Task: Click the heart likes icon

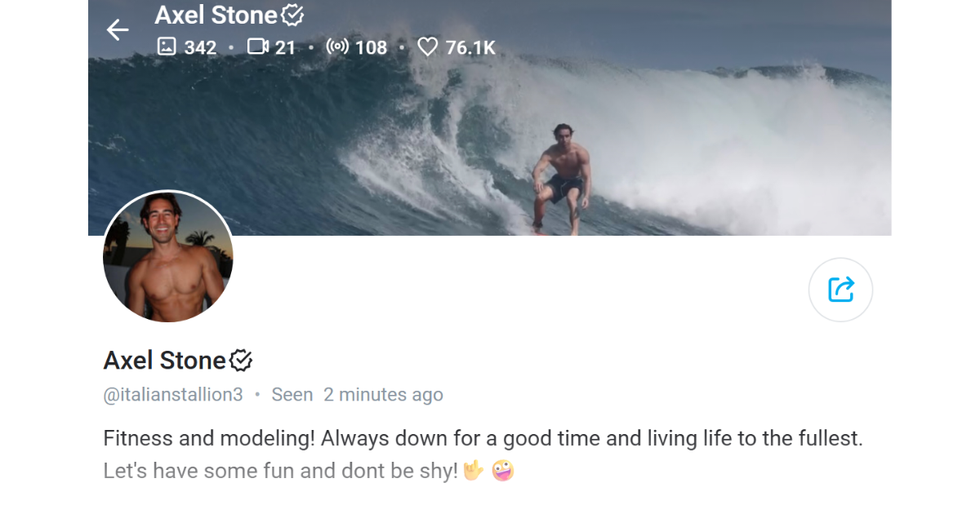Action: click(x=428, y=47)
